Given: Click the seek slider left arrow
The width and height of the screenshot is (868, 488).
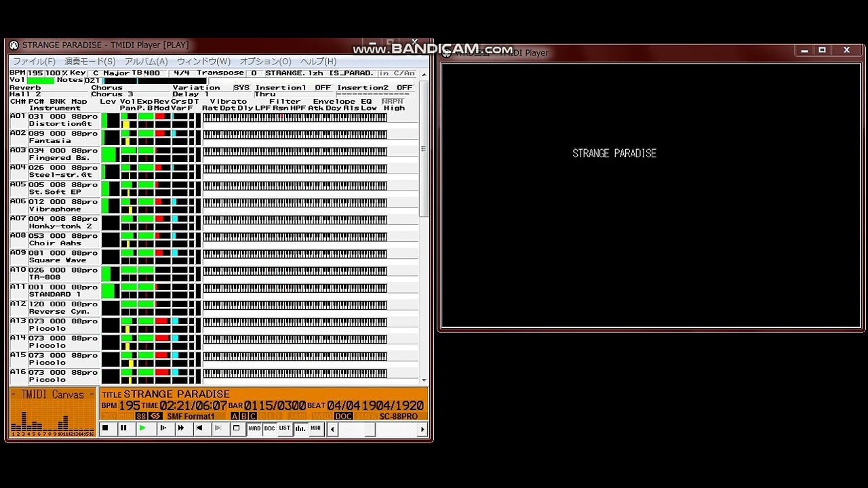Looking at the screenshot, I should (x=332, y=429).
